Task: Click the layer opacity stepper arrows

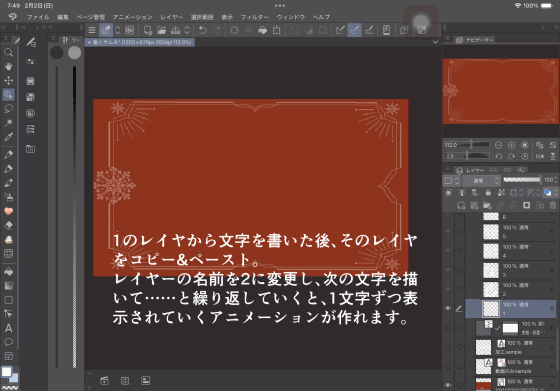Action: (556, 180)
